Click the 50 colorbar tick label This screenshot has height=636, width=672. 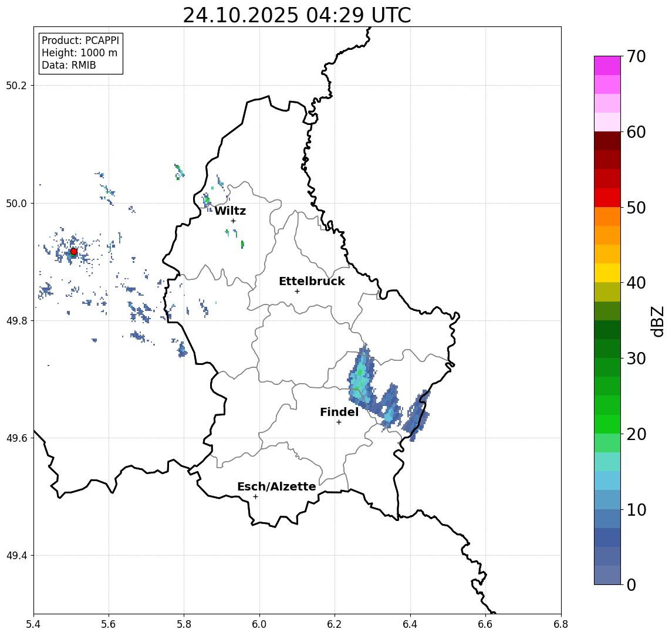pos(636,208)
